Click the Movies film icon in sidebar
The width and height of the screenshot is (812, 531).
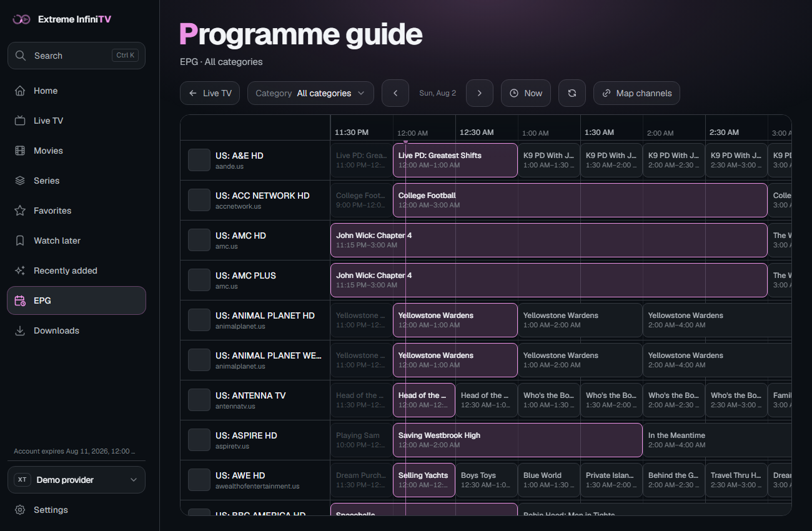20,151
